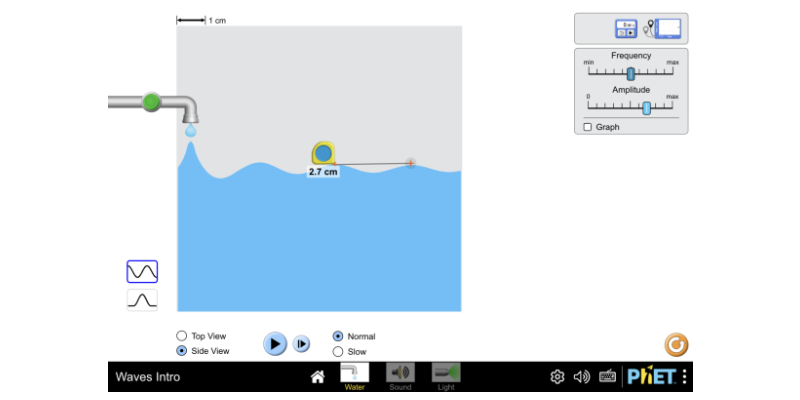Open the PhET settings gear
Image resolution: width=800 pixels, height=400 pixels.
pos(557,377)
